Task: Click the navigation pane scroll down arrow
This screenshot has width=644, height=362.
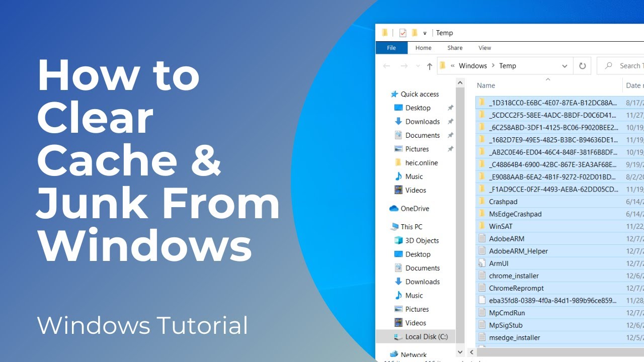Action: (x=460, y=352)
